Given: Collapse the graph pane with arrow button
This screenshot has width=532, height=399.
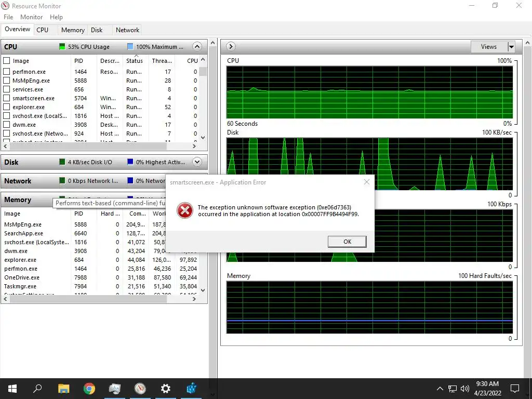Looking at the screenshot, I should pos(231,46).
